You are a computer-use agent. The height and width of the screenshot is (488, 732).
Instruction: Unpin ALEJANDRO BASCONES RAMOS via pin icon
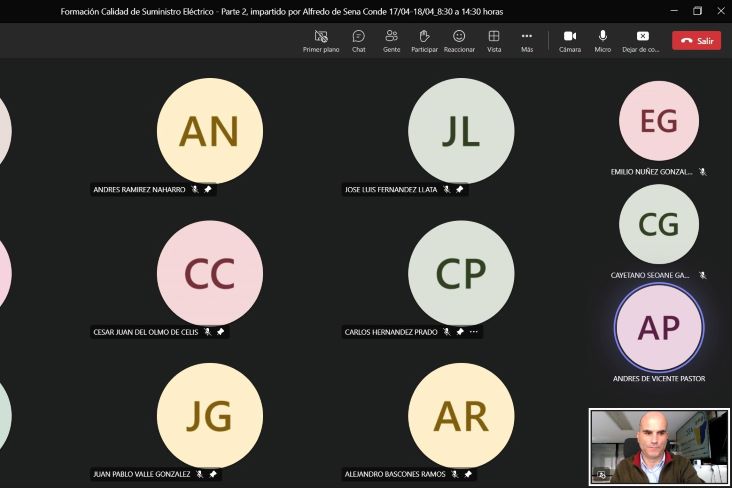click(468, 474)
